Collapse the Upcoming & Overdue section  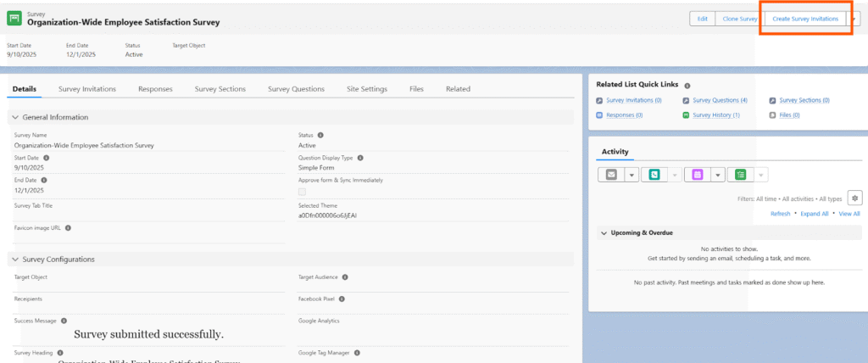[603, 232]
